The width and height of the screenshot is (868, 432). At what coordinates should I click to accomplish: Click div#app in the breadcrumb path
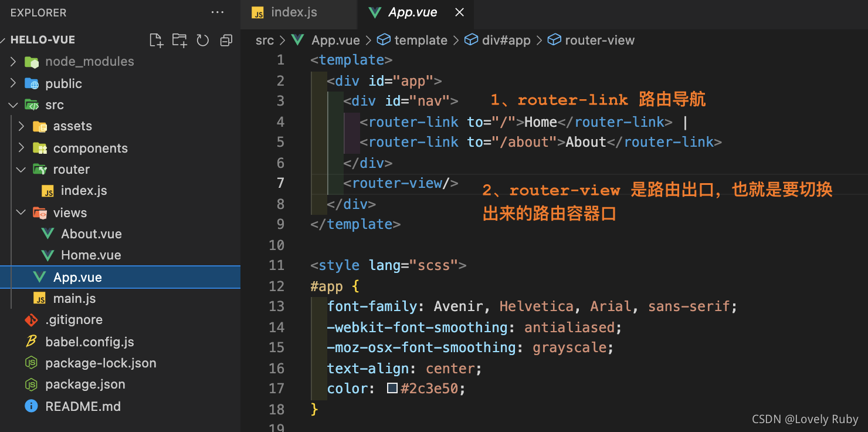(506, 40)
